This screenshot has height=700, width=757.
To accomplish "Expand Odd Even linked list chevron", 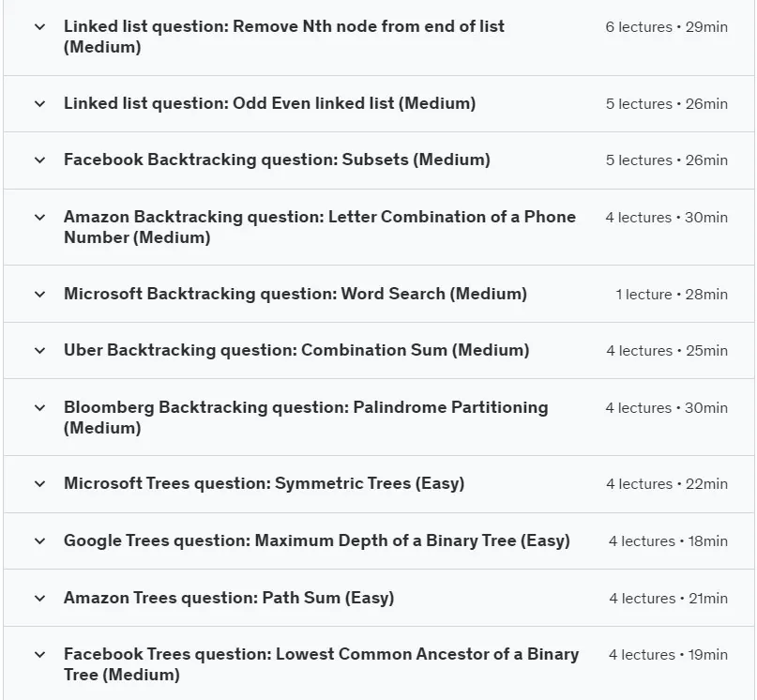I will 40,103.
